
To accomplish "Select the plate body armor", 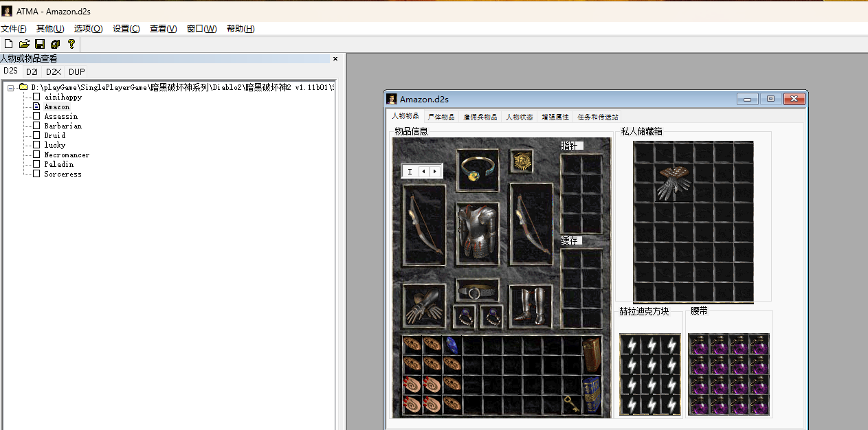I will click(478, 234).
